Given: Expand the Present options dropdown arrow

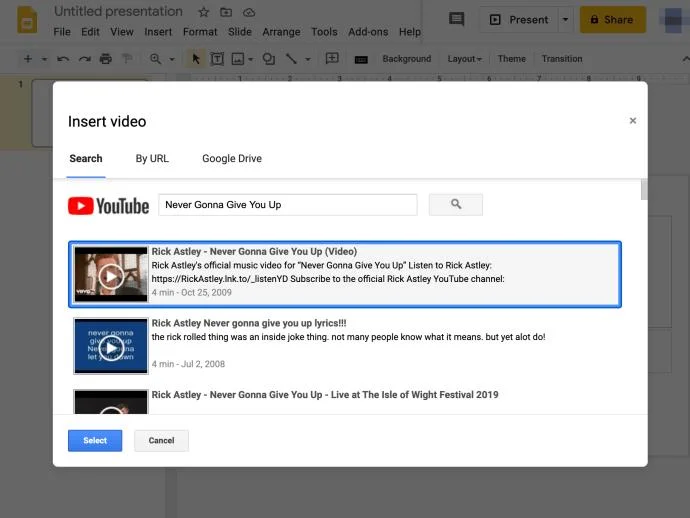Looking at the screenshot, I should click(565, 19).
